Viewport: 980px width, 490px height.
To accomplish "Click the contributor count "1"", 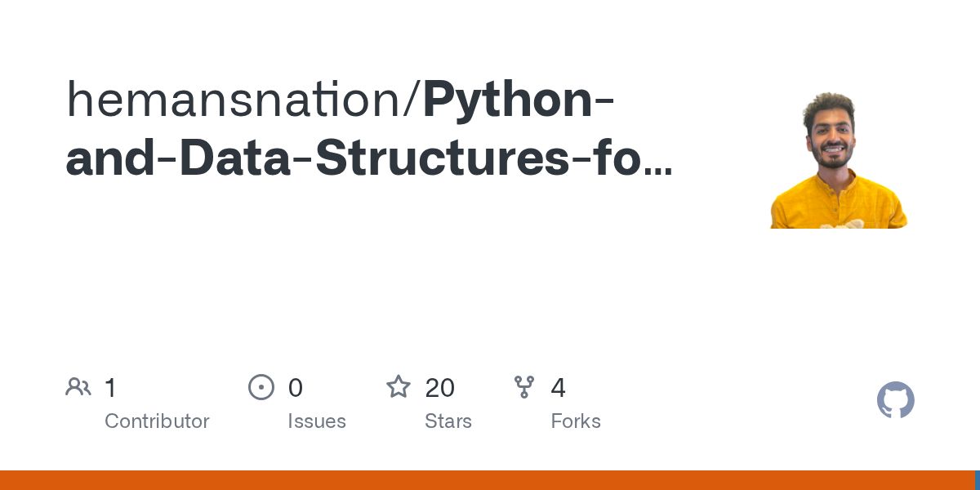I will pyautogui.click(x=111, y=388).
